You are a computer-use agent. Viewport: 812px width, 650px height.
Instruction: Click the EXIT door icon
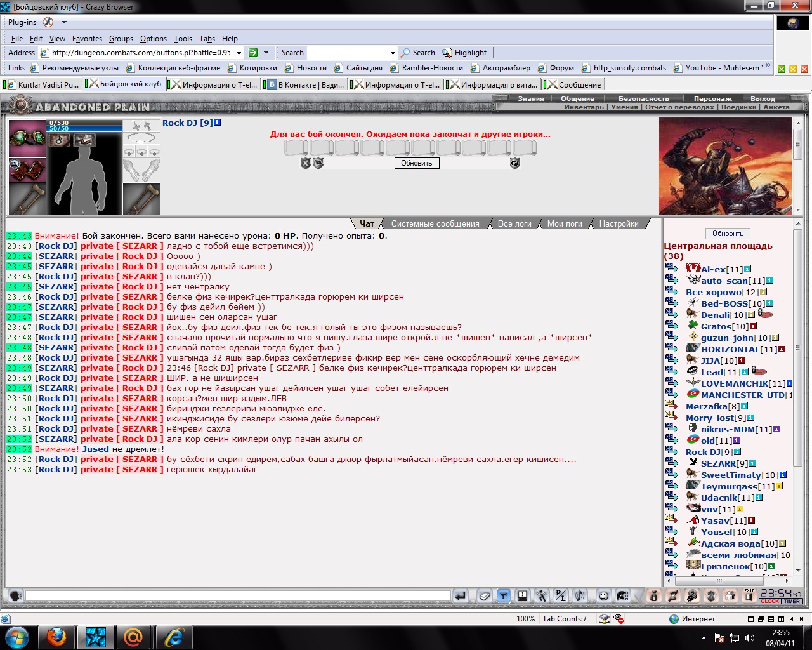point(749,595)
